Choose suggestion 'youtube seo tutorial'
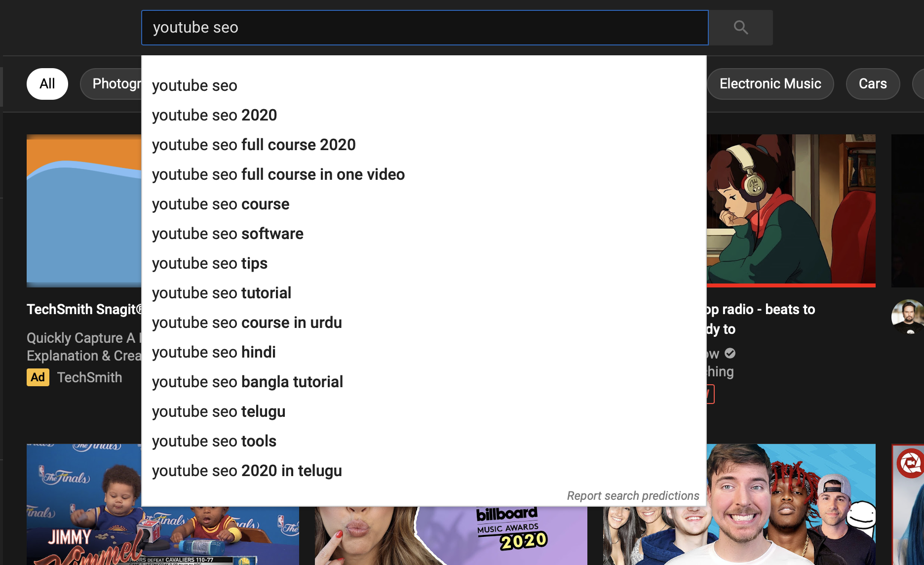 click(424, 293)
